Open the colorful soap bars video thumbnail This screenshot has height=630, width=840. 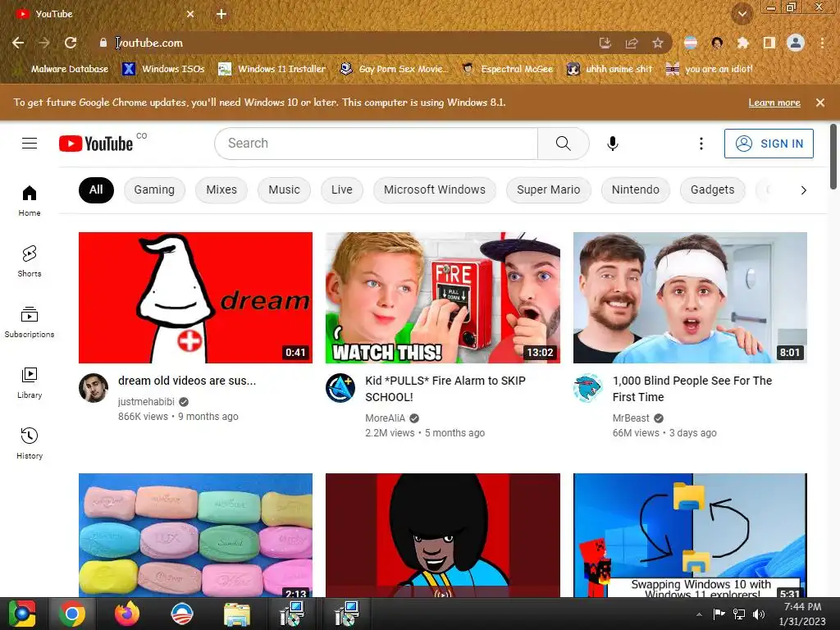click(195, 535)
